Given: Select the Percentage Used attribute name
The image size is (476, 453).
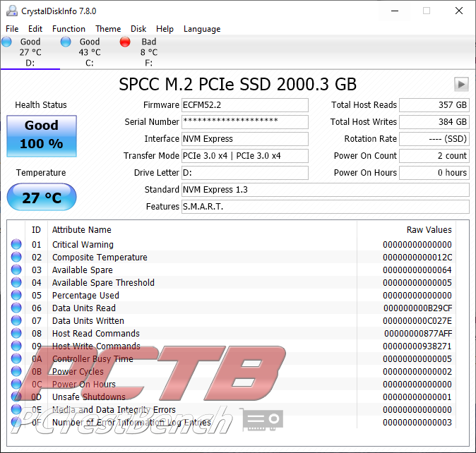Looking at the screenshot, I should [85, 296].
